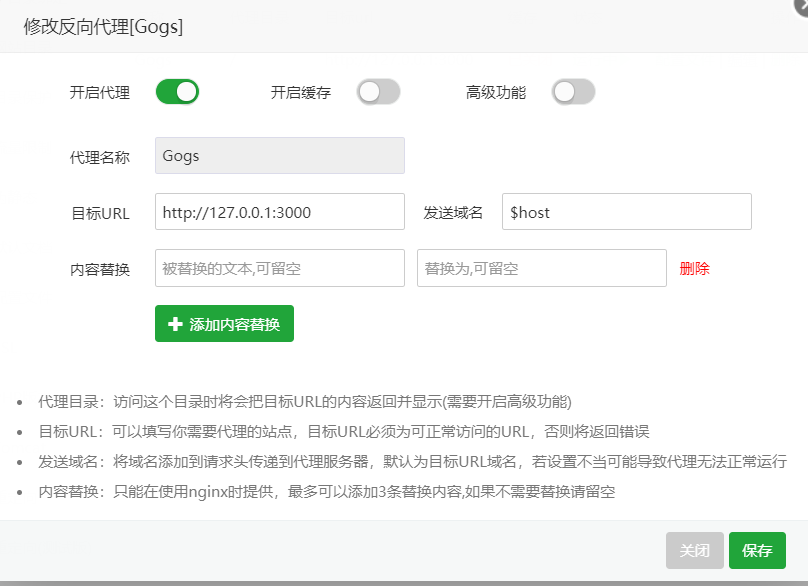Focus the 目标URL input field
Screen dimensions: 808x586
(280, 212)
